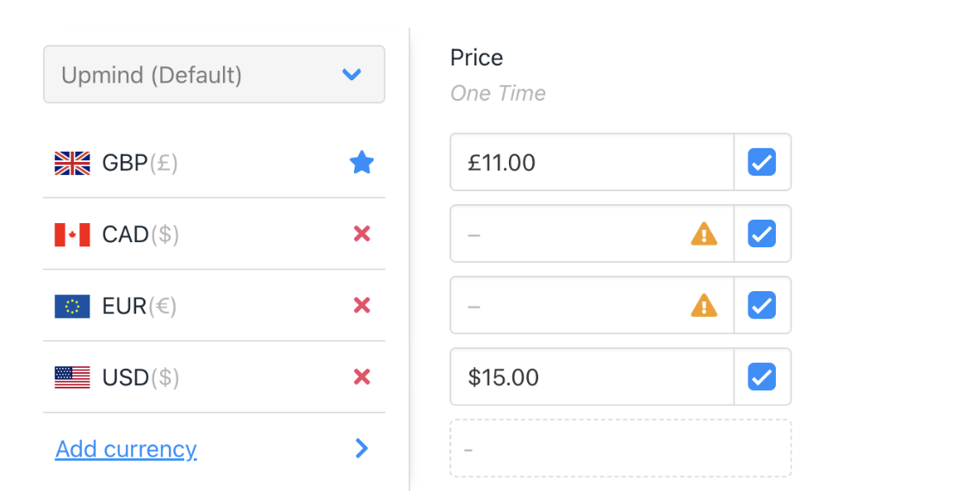
Task: Click the CAD price warning triangle
Action: pos(704,233)
